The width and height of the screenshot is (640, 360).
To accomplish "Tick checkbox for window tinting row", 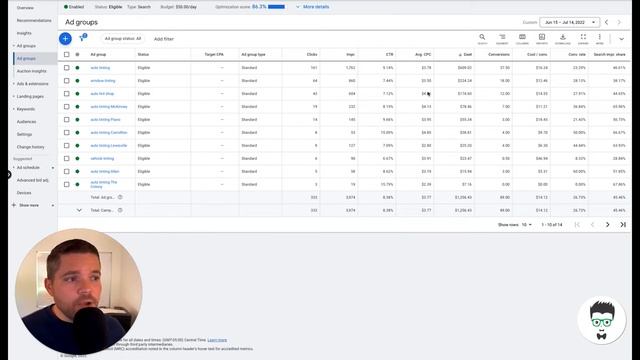I will tap(67, 81).
